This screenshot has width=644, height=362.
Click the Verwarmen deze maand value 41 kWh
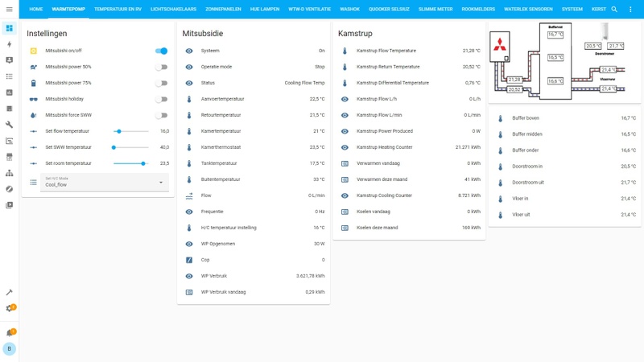(x=473, y=179)
